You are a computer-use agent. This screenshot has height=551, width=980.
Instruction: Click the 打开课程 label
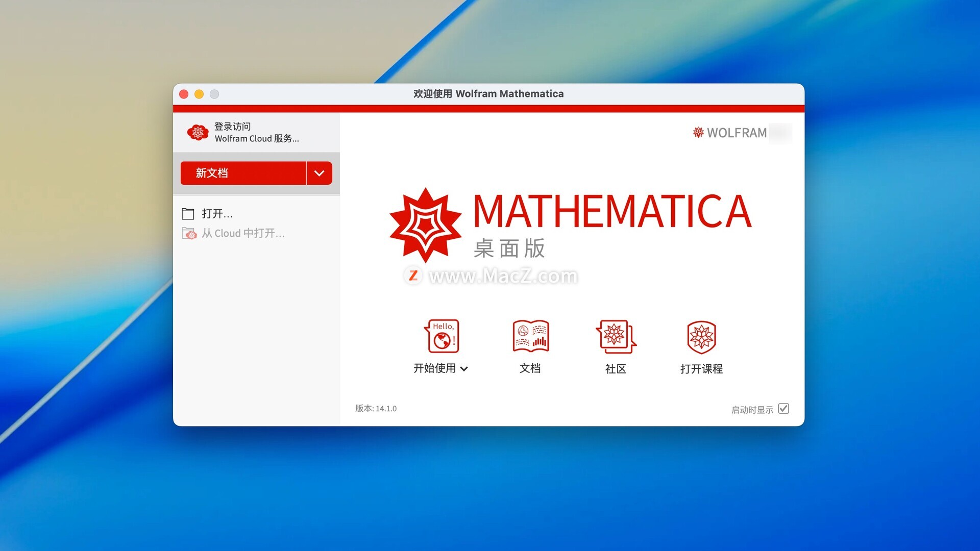tap(701, 369)
